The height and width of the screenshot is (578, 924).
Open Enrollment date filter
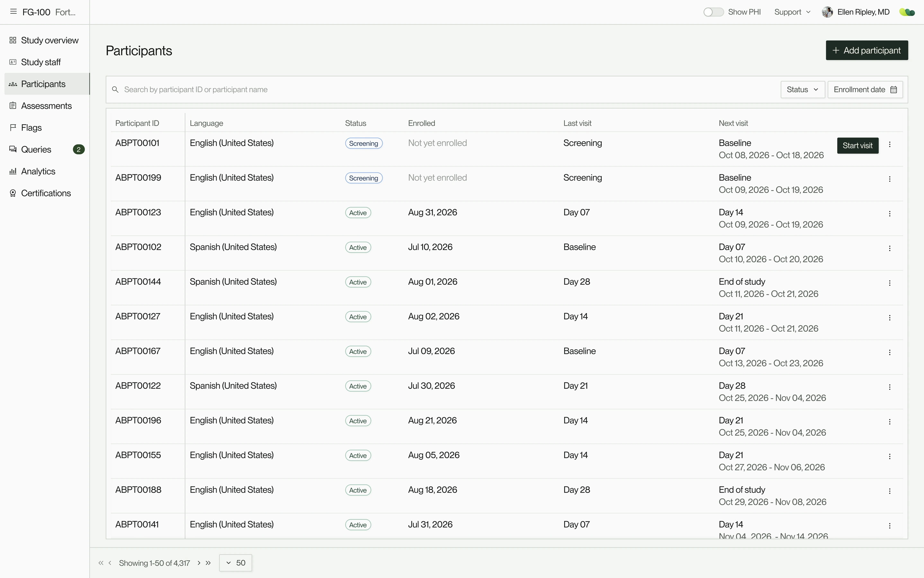[865, 90]
